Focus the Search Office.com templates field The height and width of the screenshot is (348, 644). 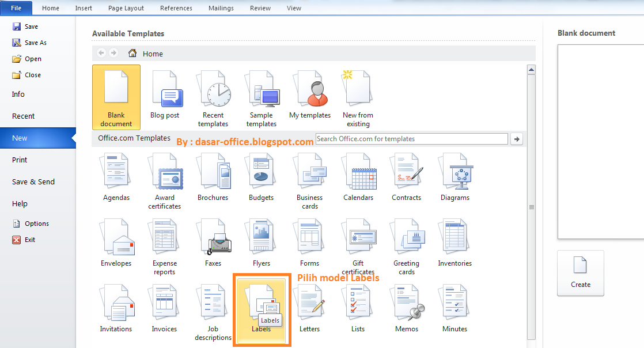[x=411, y=139]
